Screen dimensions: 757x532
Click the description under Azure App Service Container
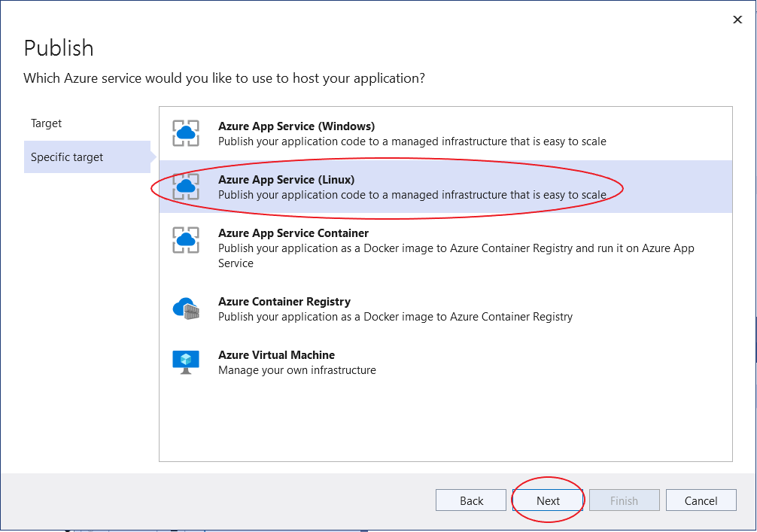click(x=456, y=255)
